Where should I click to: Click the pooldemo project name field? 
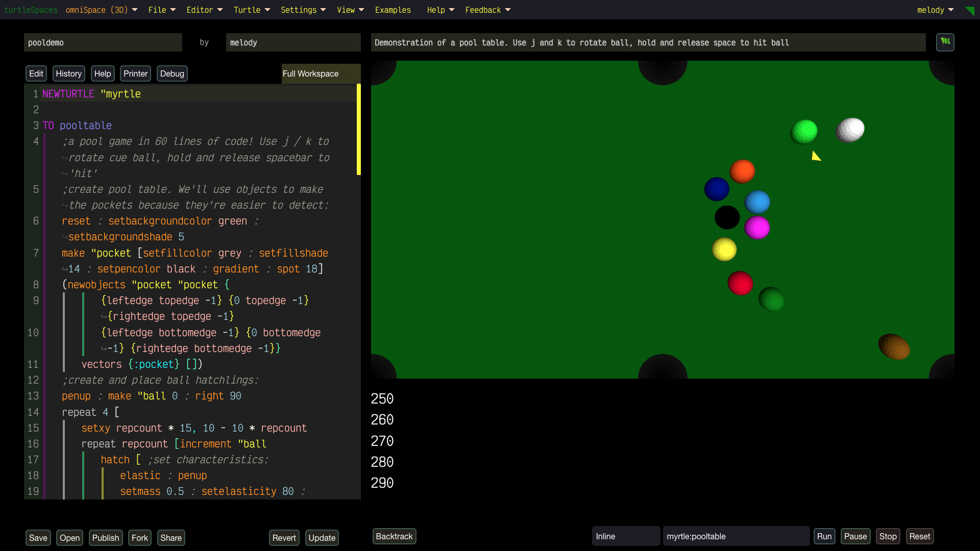tap(103, 42)
